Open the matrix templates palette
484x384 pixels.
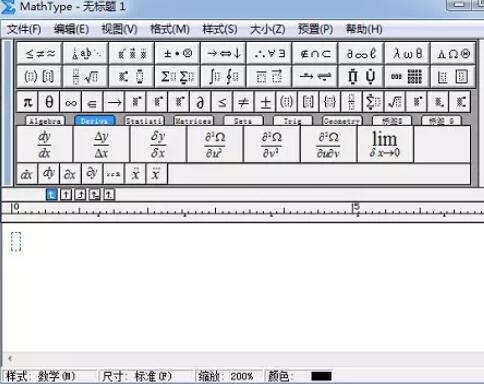[x=407, y=77]
